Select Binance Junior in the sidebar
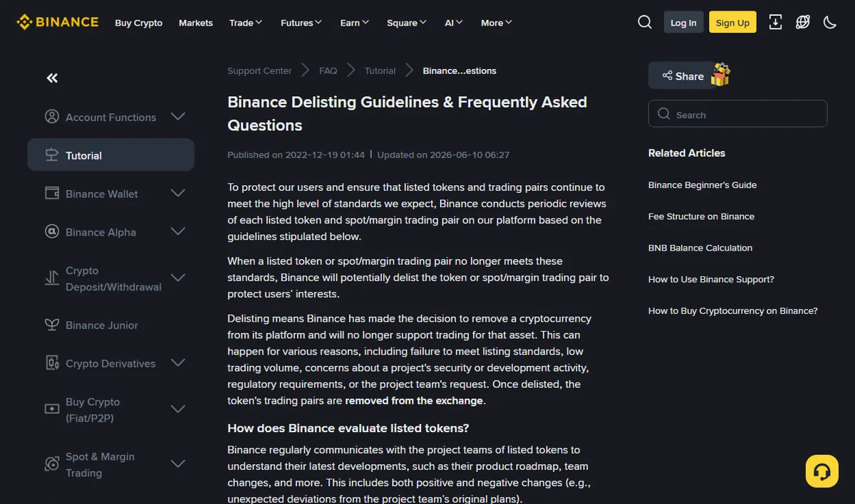The height and width of the screenshot is (504, 855). (110, 325)
